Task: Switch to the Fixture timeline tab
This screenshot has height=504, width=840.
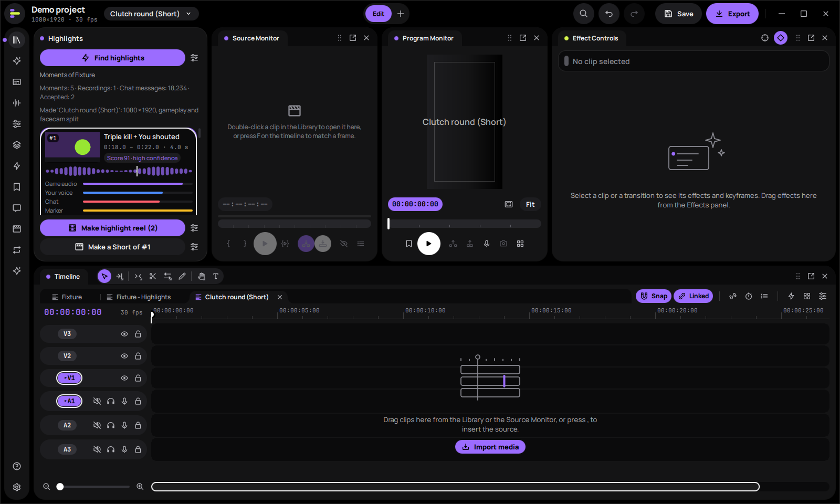Action: 67,297
